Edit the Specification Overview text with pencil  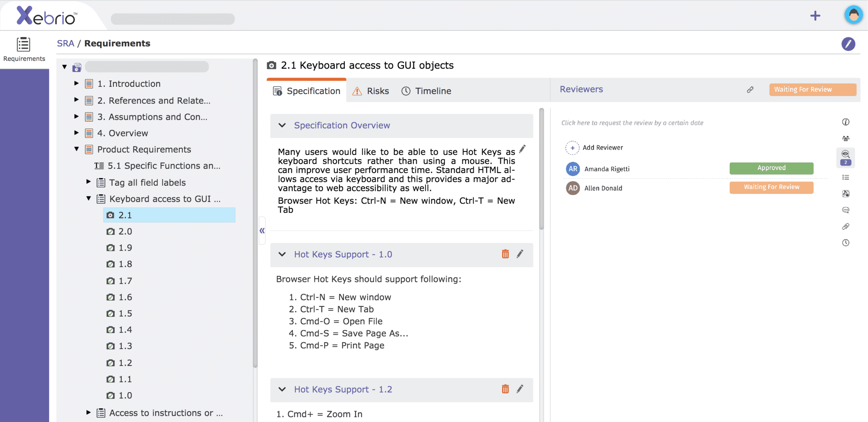tap(522, 149)
